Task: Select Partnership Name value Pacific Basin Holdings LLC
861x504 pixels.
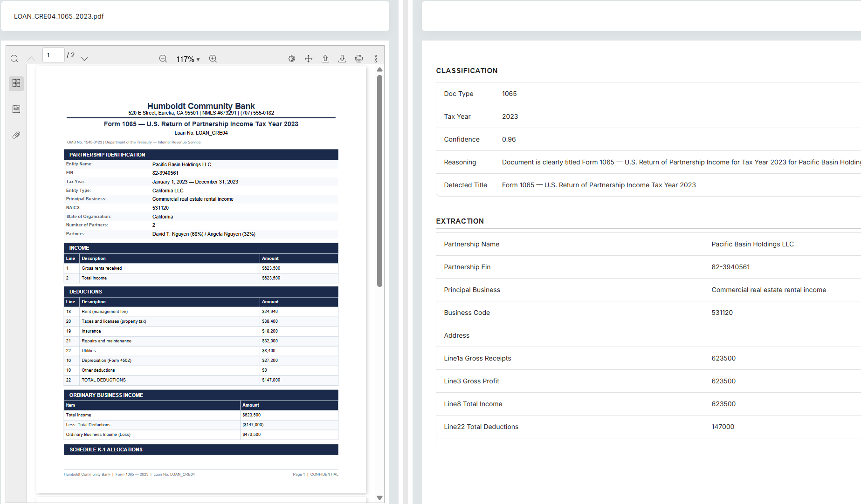Action: pos(752,244)
